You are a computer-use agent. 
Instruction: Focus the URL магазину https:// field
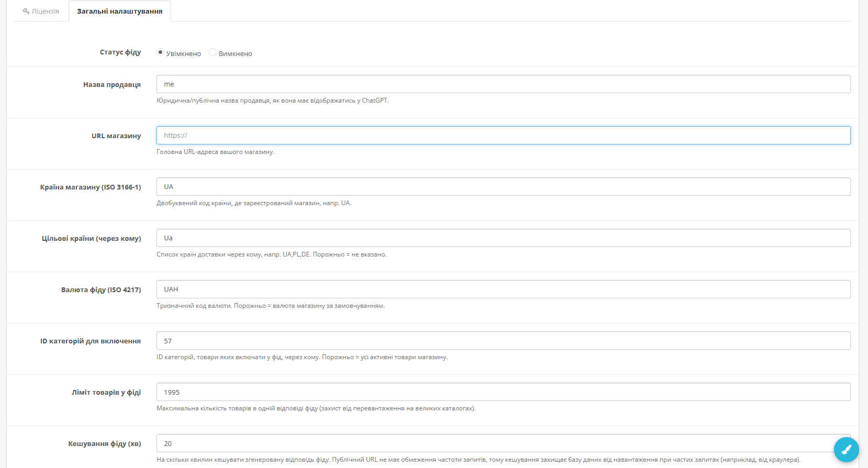click(x=503, y=136)
